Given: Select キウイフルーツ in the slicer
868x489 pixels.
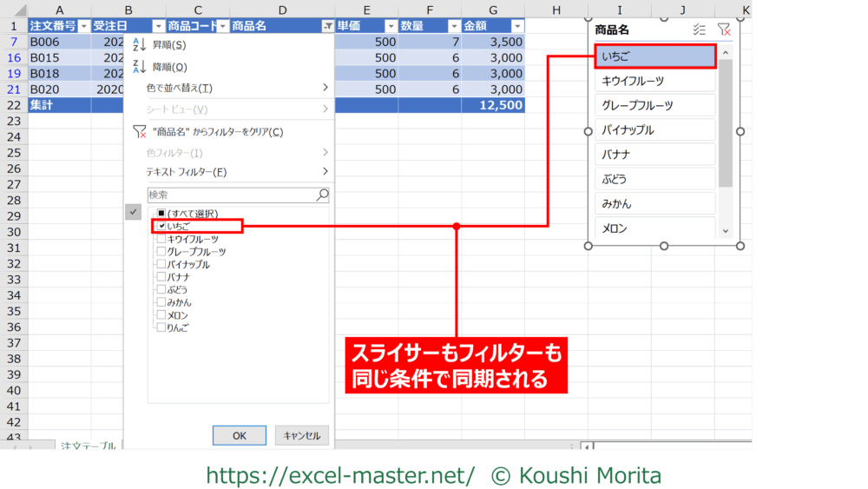Looking at the screenshot, I should (656, 81).
